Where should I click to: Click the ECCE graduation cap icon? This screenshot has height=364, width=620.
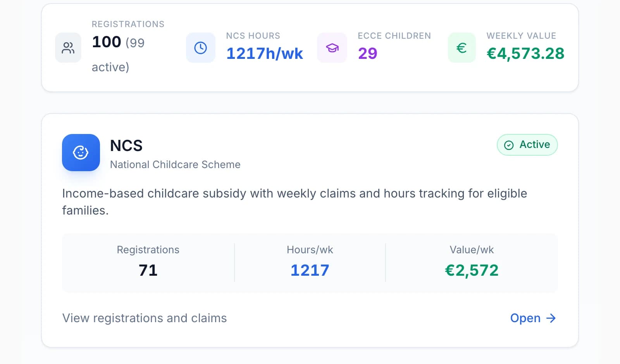tap(332, 48)
